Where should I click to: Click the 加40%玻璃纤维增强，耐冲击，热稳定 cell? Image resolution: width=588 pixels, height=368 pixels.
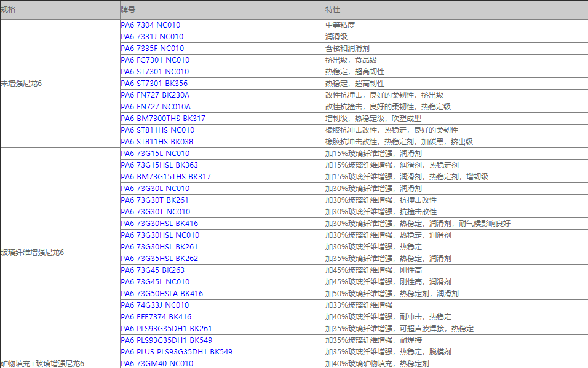456,316
